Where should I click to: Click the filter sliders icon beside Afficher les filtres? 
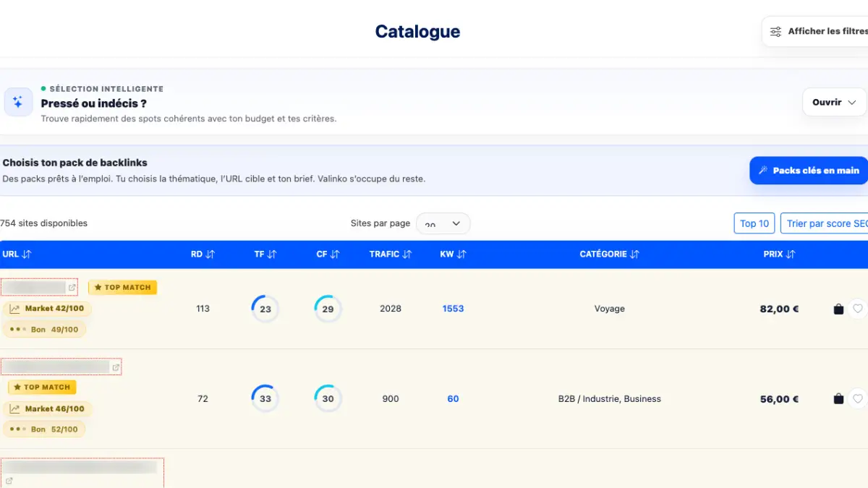[x=775, y=32]
